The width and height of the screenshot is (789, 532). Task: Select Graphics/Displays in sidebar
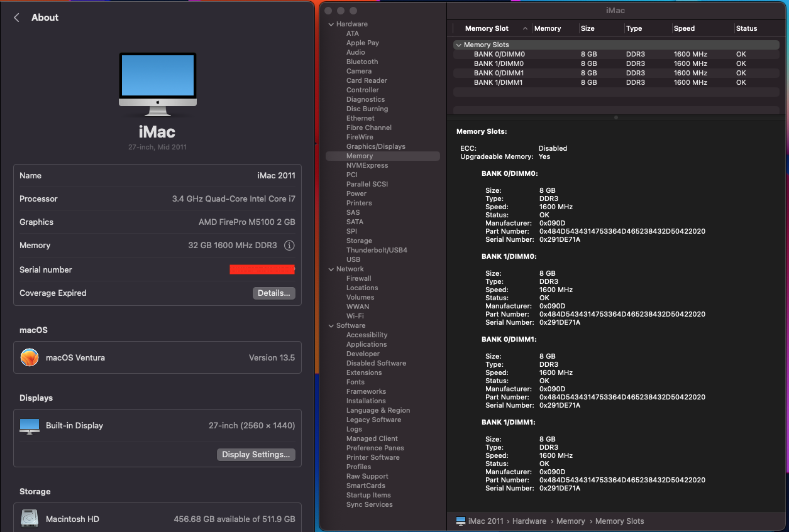pyautogui.click(x=376, y=147)
